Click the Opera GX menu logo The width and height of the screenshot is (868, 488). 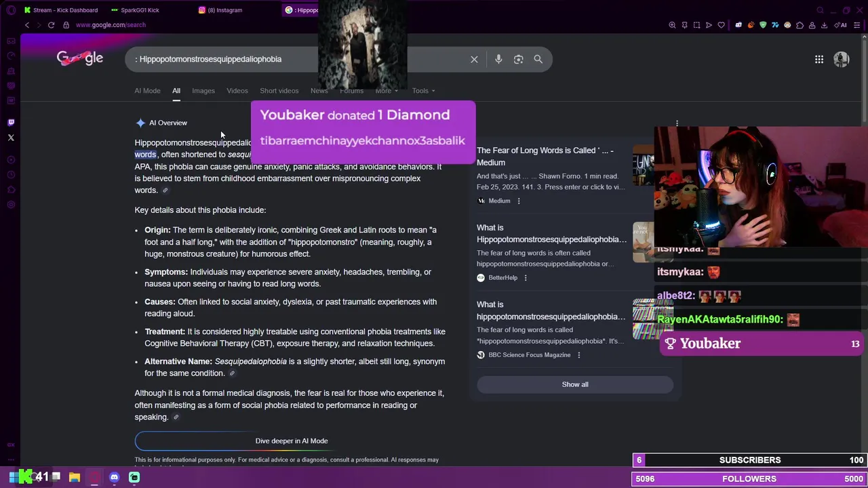point(11,10)
